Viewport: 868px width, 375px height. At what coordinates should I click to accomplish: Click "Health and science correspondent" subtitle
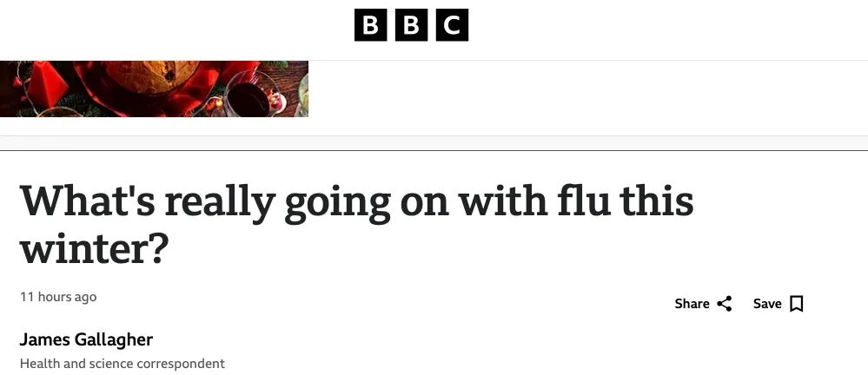point(123,364)
